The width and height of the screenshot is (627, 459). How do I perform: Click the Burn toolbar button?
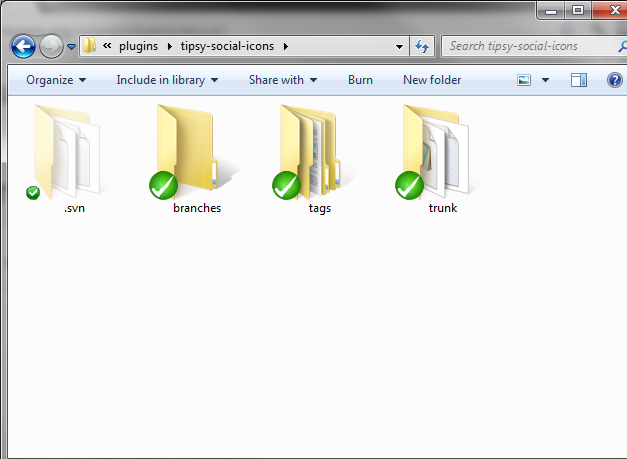click(x=360, y=80)
